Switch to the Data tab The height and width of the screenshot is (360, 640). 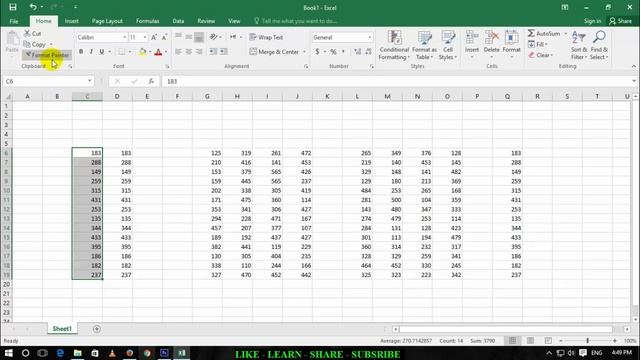[x=178, y=21]
